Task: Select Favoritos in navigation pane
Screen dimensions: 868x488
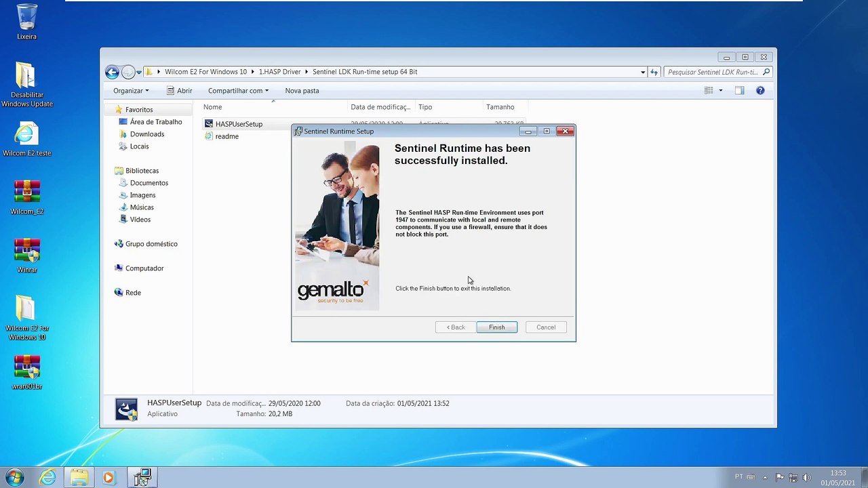Action: point(138,110)
